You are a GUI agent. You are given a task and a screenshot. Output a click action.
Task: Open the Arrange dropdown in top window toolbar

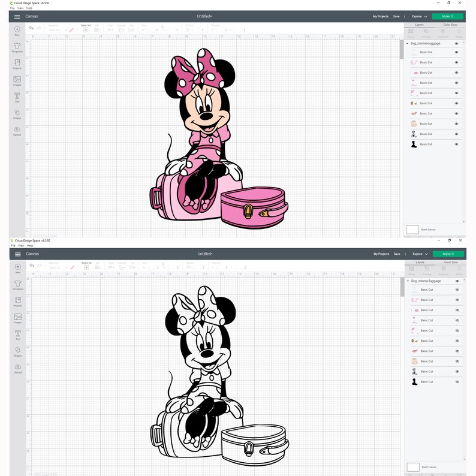(121, 30)
